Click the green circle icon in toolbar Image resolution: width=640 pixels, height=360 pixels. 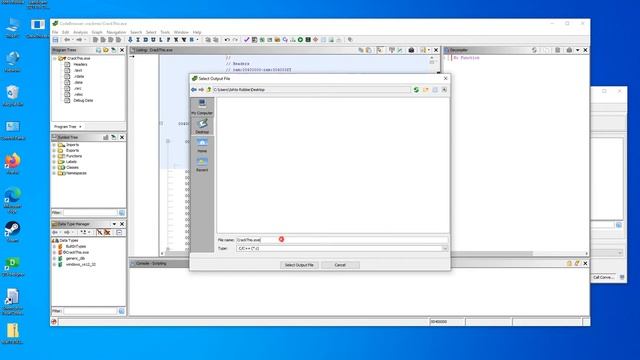click(x=300, y=40)
